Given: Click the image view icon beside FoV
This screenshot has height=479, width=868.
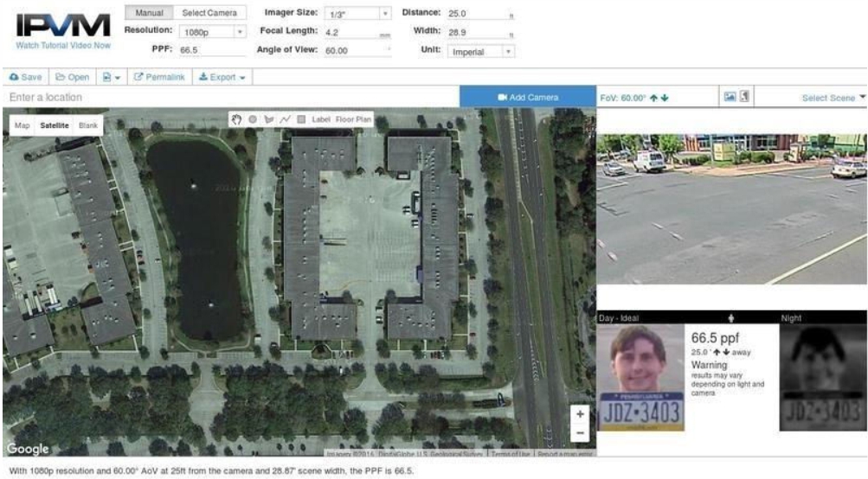Looking at the screenshot, I should tap(730, 97).
